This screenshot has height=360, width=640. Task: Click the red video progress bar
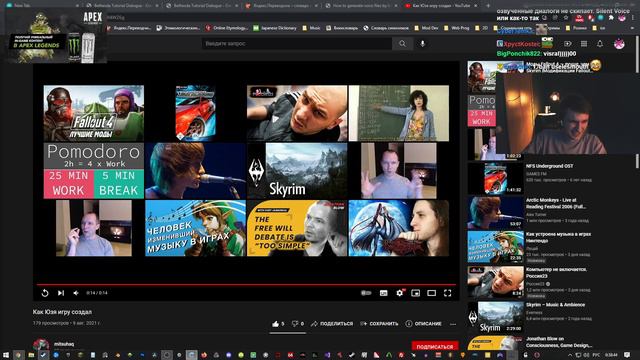(246, 284)
